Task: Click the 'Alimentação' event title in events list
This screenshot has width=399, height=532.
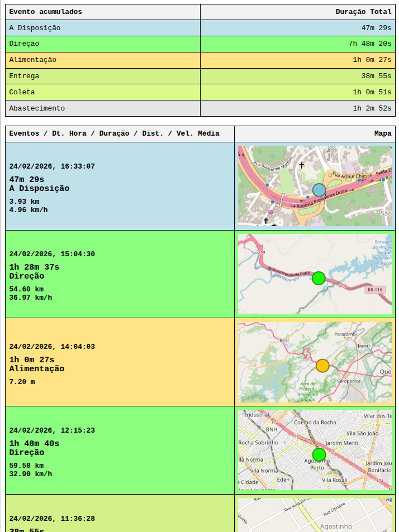Action: point(37,369)
